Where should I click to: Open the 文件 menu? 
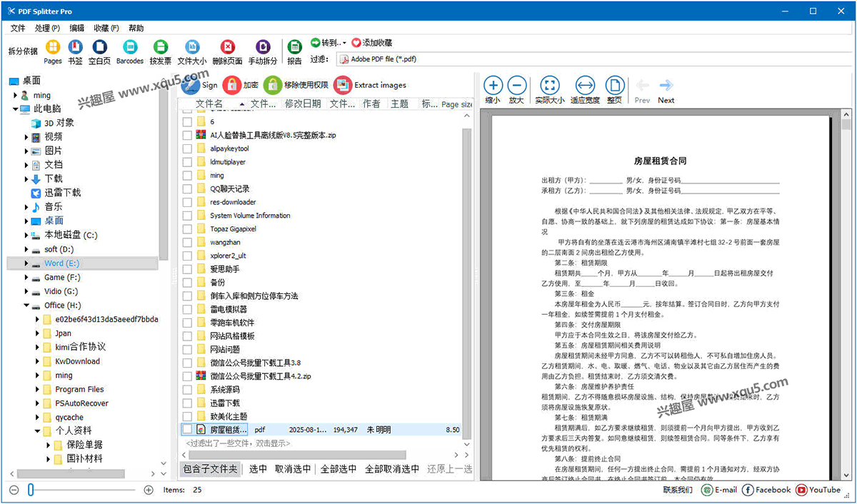pyautogui.click(x=18, y=28)
